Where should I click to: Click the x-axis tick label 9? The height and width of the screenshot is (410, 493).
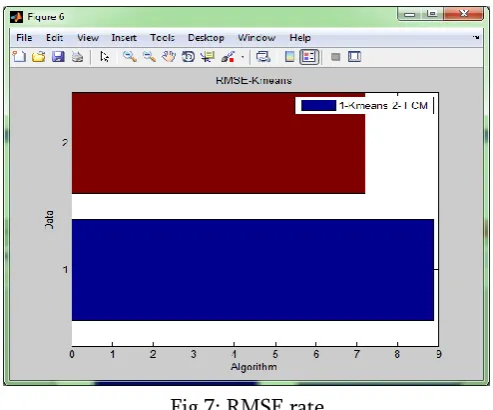pos(439,354)
